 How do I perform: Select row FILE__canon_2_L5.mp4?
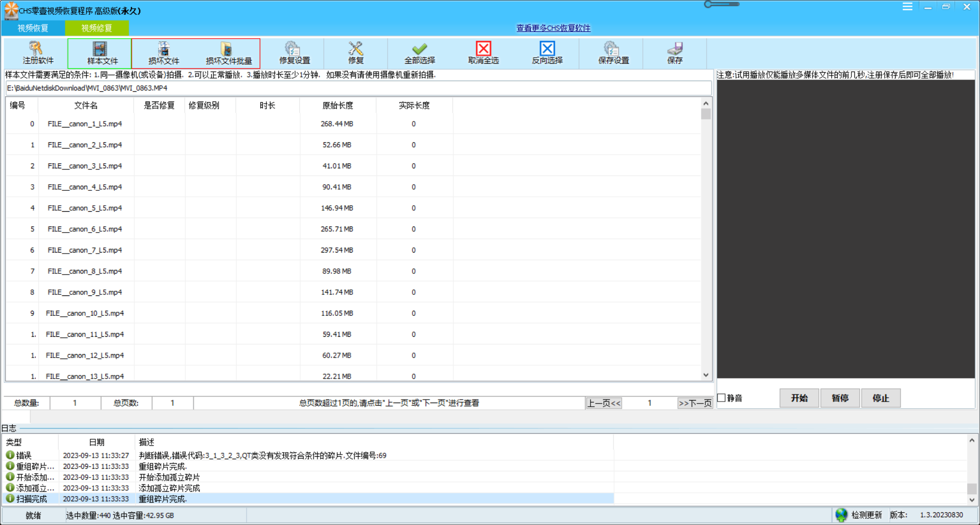tap(353, 145)
